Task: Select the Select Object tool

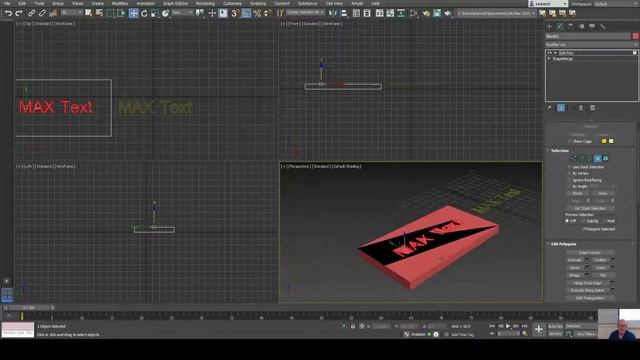Action: coord(88,13)
